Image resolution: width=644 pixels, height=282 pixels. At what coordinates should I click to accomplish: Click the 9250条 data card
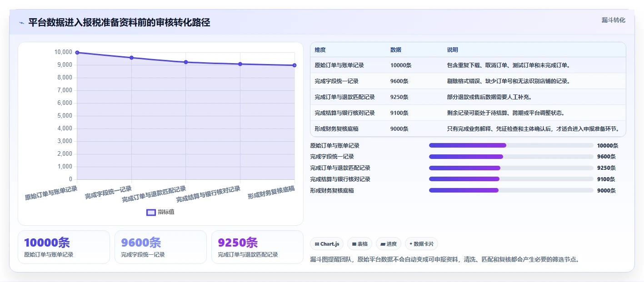(x=257, y=247)
